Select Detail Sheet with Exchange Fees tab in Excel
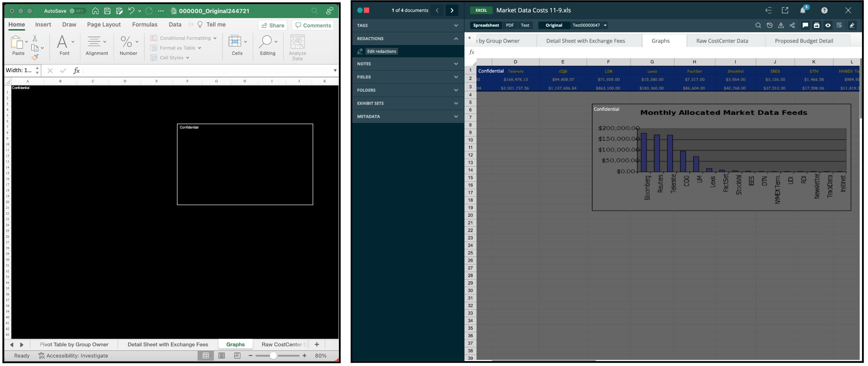Viewport: 868px width, 366px height. (168, 345)
